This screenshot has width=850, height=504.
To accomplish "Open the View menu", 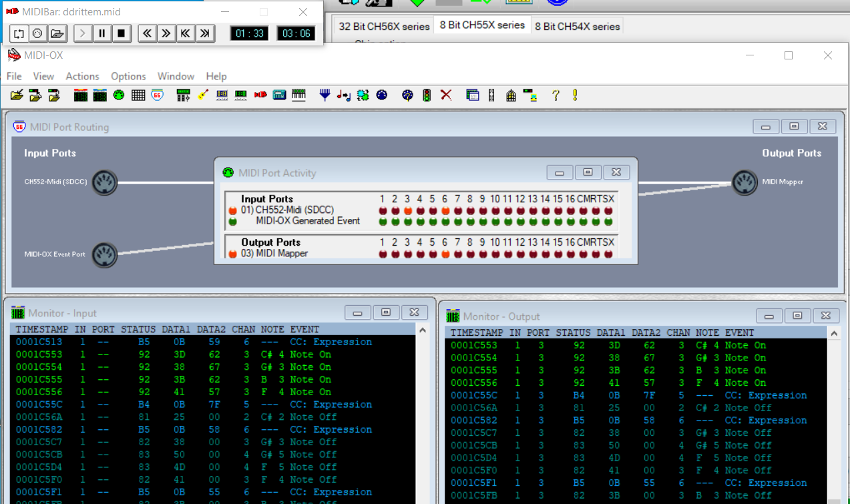I will (43, 76).
